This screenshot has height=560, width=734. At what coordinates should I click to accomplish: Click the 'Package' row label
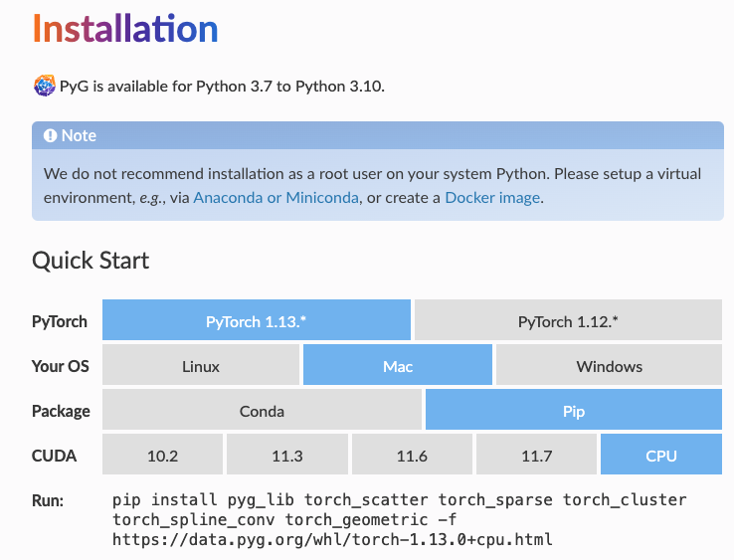[x=61, y=411]
